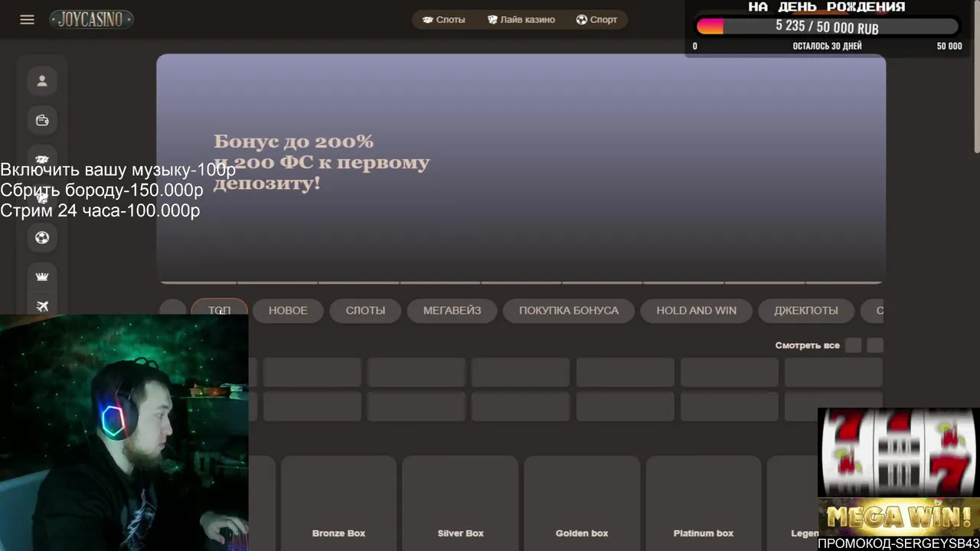Select the НОВОЕ category tab
Viewport: 980px width, 551px height.
(288, 311)
